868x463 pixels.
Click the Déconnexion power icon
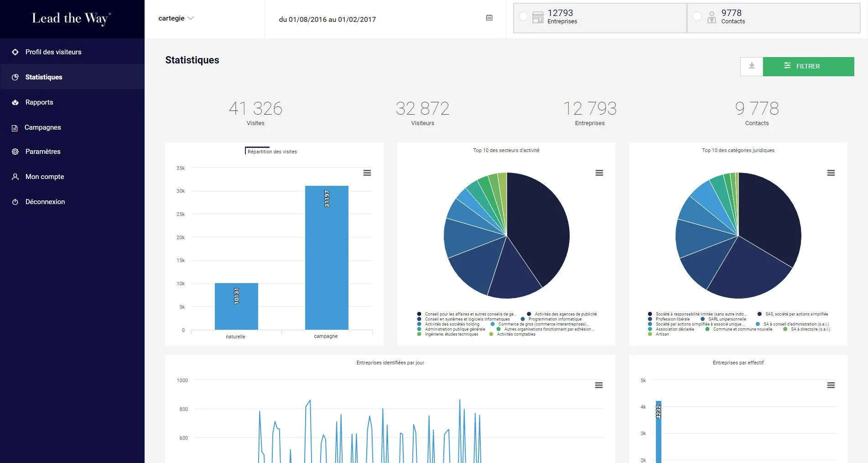click(15, 202)
